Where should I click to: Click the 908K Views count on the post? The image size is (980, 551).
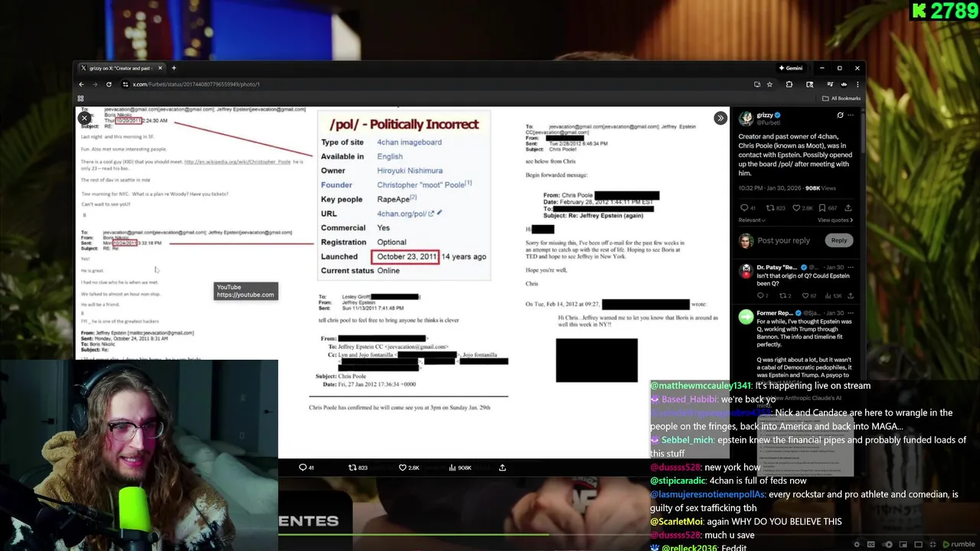coord(820,188)
